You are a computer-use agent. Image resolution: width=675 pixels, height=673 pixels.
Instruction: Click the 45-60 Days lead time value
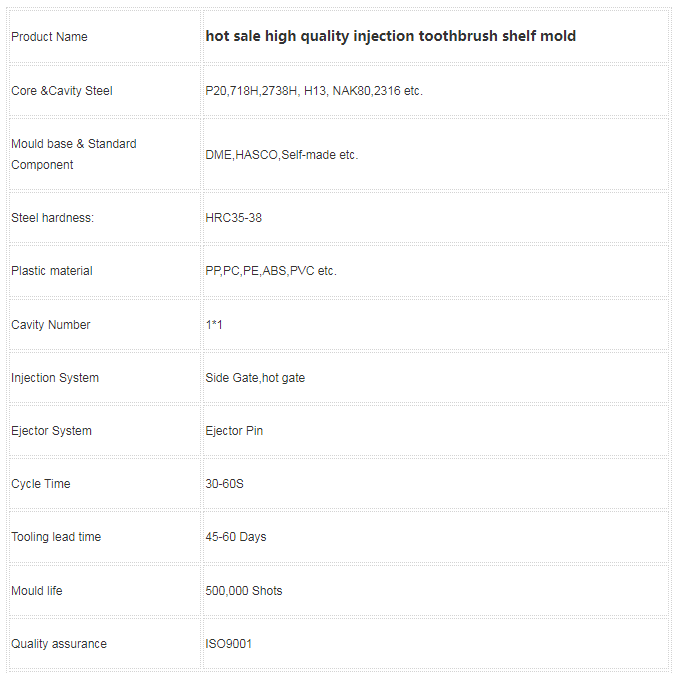(x=235, y=537)
